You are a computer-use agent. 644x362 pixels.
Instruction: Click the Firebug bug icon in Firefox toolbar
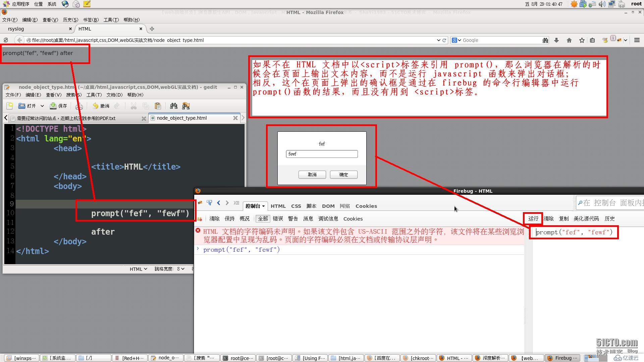point(619,40)
